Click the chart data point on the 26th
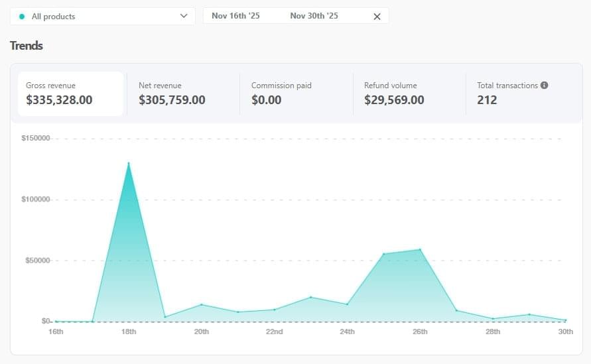Image resolution: width=591 pixels, height=364 pixels. 420,250
